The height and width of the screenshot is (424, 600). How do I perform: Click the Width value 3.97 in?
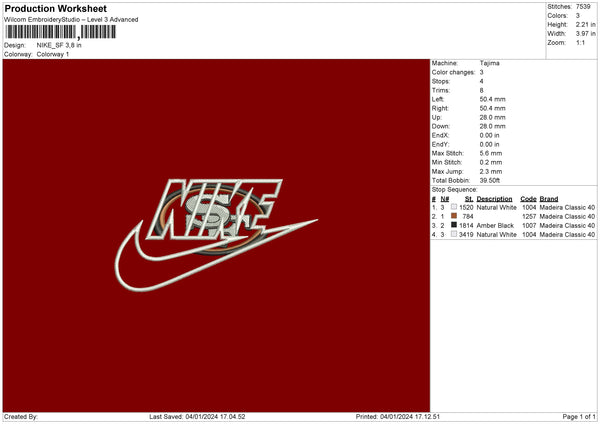(585, 34)
